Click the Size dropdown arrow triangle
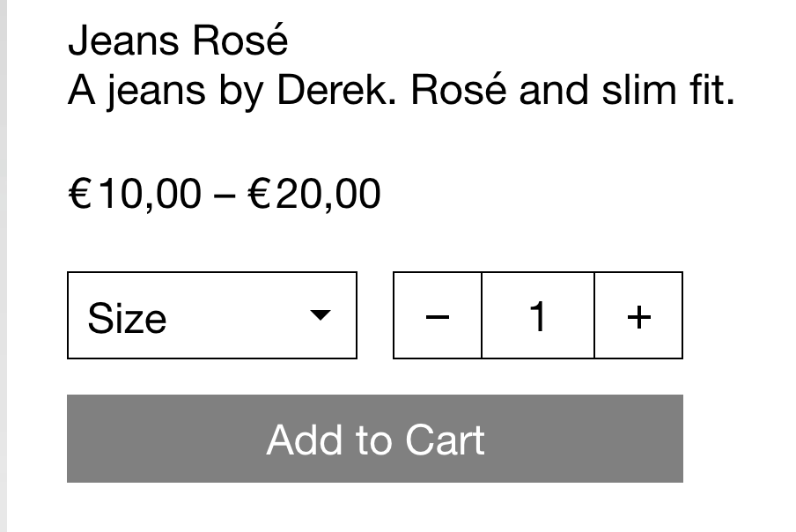 coord(321,315)
